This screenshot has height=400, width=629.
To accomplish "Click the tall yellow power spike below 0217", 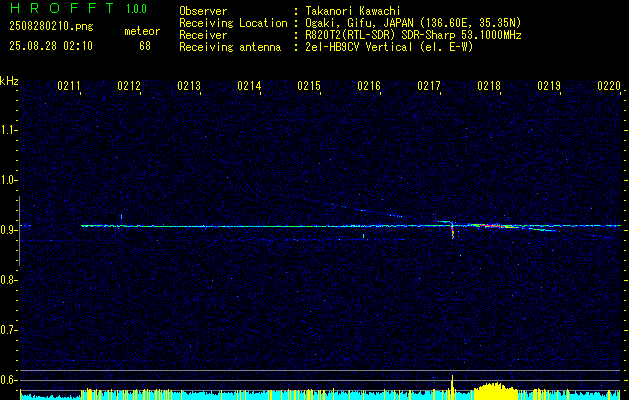I will 452,386.
